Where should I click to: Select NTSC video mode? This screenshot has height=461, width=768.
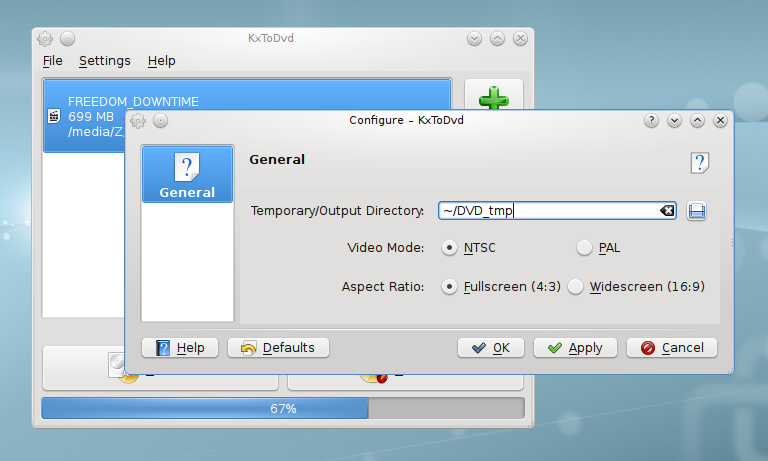(469, 248)
